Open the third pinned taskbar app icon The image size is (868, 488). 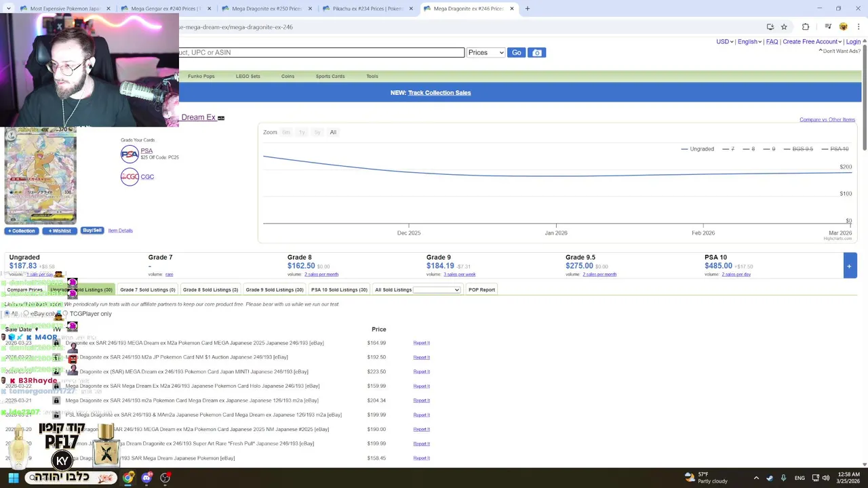tap(165, 478)
